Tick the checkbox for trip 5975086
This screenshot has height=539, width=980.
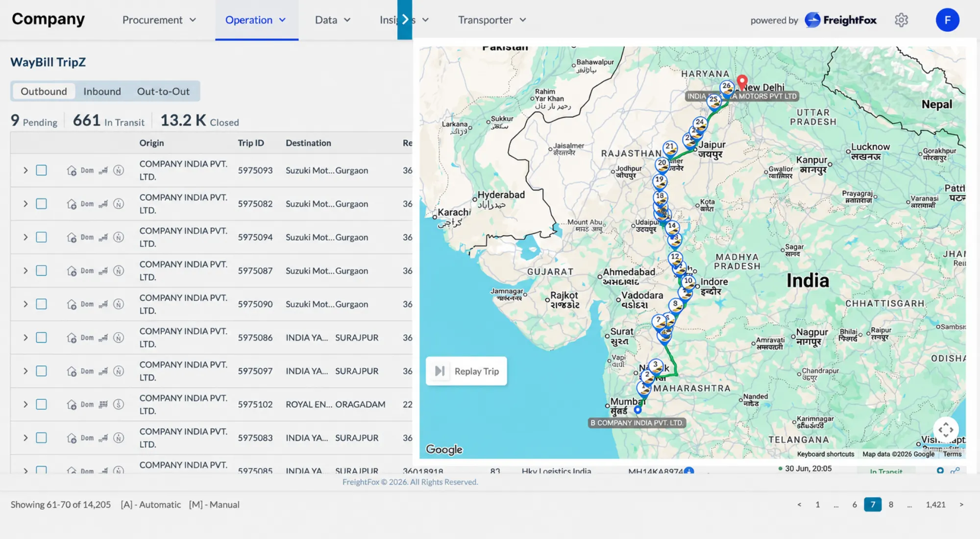point(42,338)
